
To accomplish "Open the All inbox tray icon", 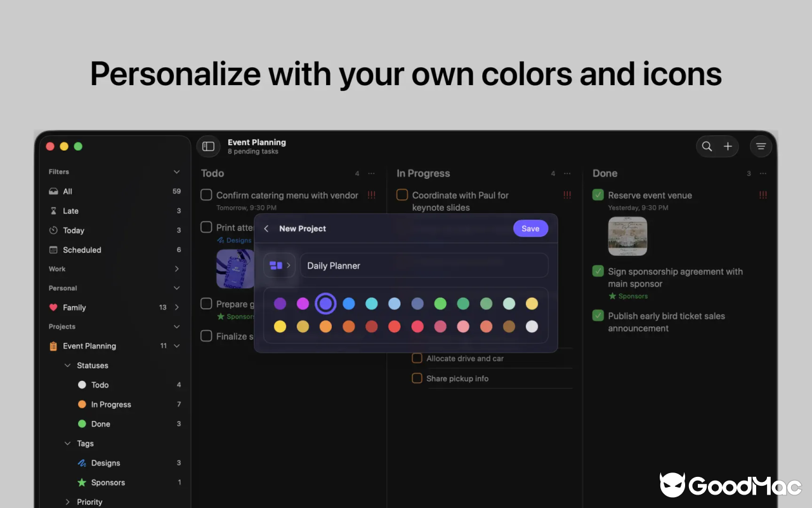I will coord(54,191).
